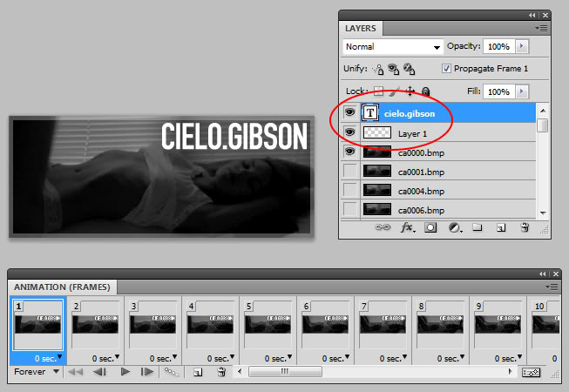Open the Forever looping options dropdown
The width and height of the screenshot is (569, 392).
(x=37, y=372)
